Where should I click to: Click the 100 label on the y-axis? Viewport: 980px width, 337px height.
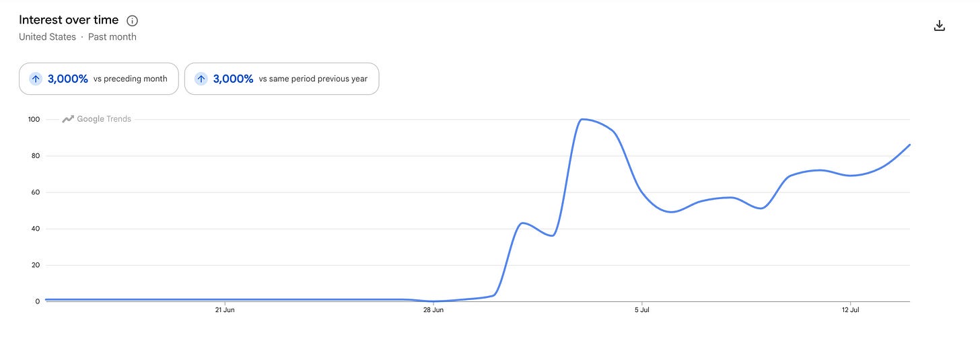pos(34,120)
